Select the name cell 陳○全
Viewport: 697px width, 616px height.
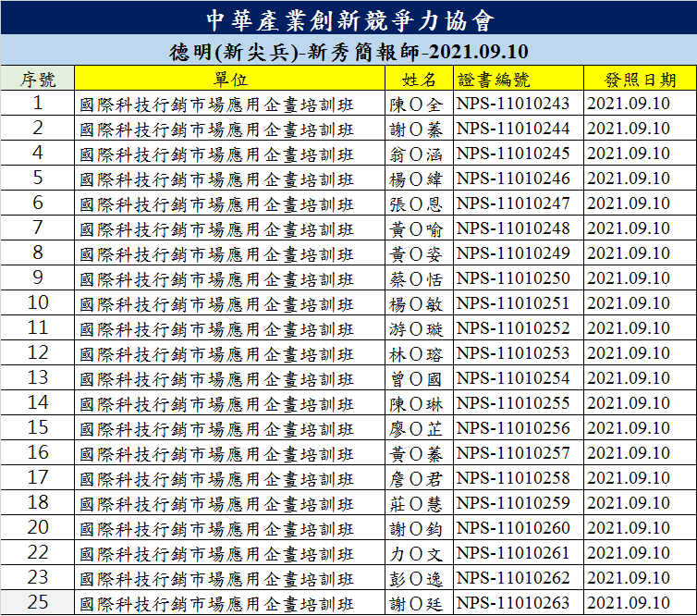coord(417,105)
